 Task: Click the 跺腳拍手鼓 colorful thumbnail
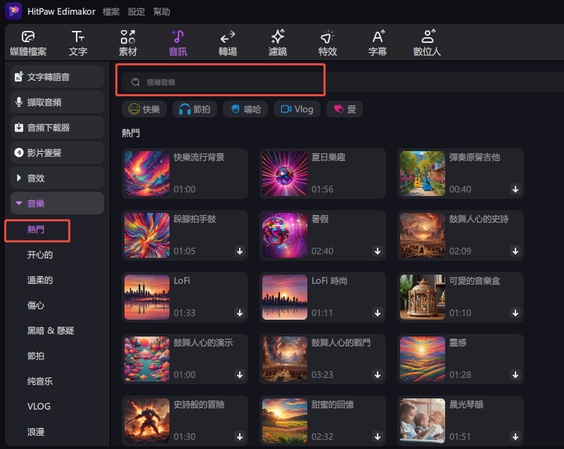click(x=147, y=235)
